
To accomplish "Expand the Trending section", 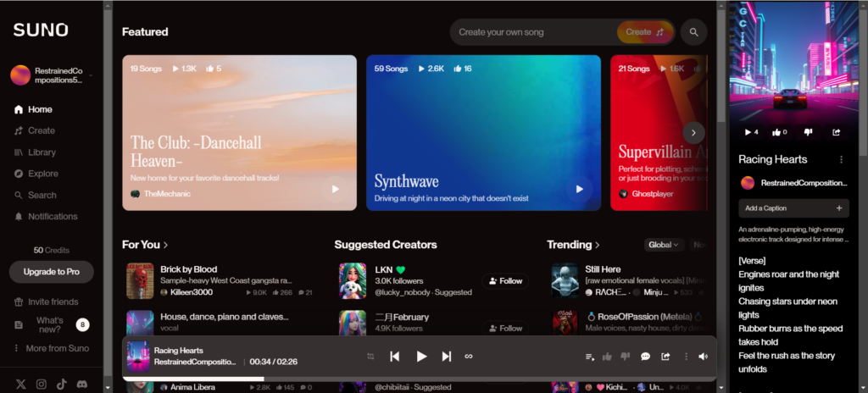I will pyautogui.click(x=574, y=245).
